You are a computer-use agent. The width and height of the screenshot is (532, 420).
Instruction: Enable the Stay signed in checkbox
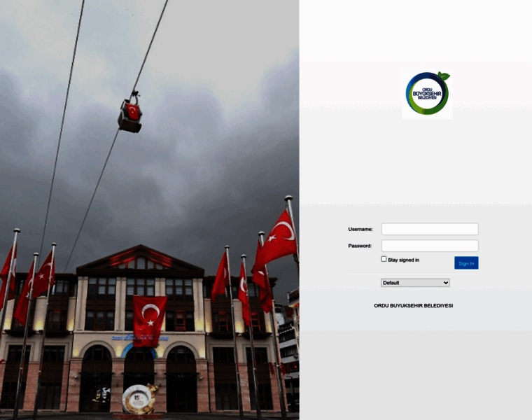(384, 259)
